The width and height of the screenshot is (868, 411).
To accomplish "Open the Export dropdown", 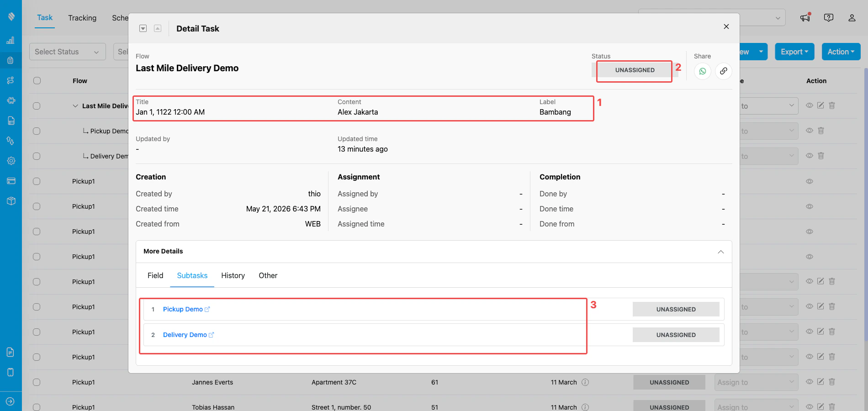I will point(794,52).
